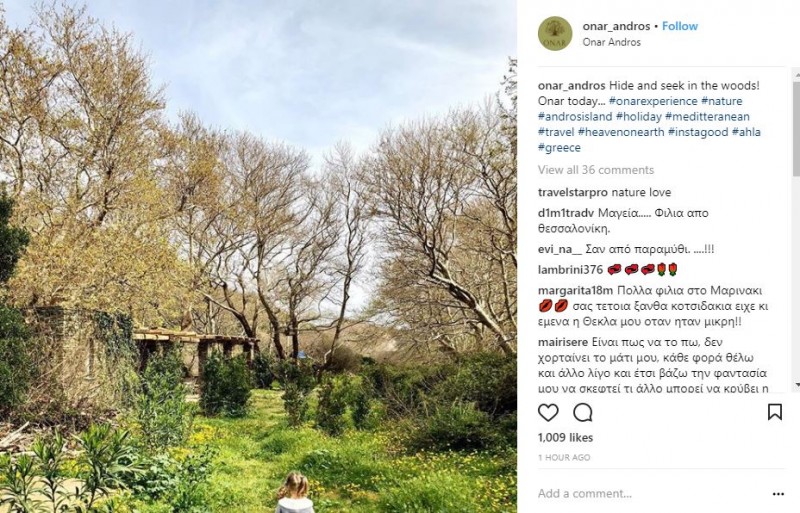
Task: View the 1,009 likes list
Action: [565, 437]
